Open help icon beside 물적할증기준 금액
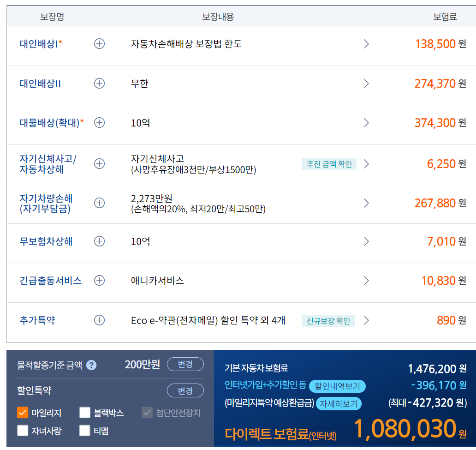This screenshot has height=450, width=476. click(91, 364)
